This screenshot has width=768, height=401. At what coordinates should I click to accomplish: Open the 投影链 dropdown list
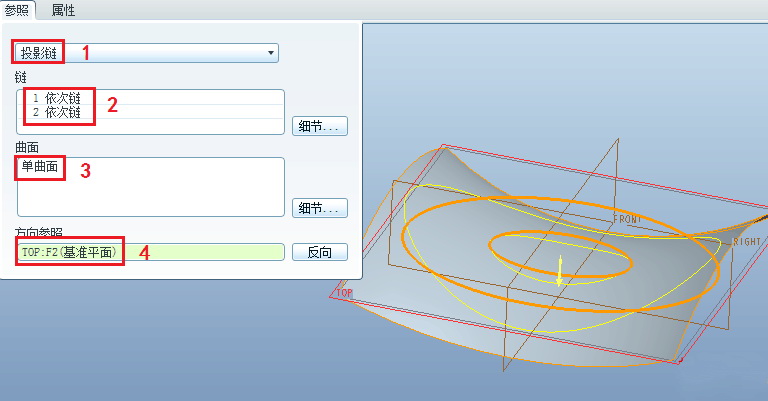(x=147, y=53)
